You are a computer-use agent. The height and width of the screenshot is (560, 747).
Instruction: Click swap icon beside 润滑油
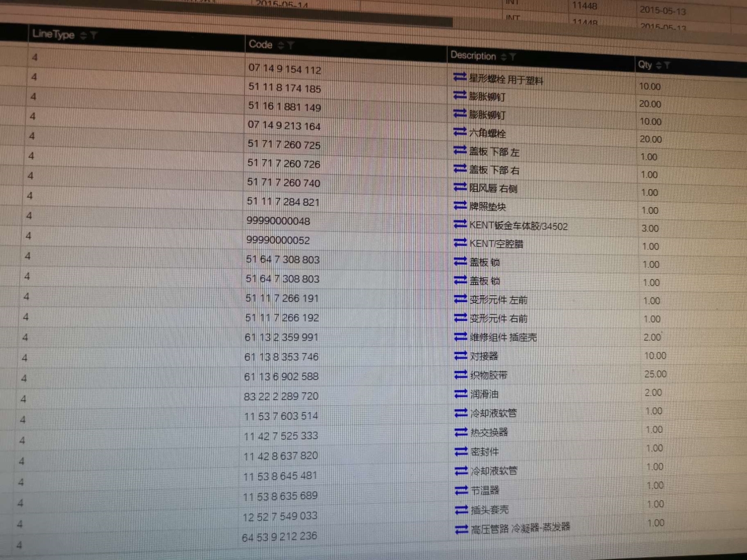(461, 393)
